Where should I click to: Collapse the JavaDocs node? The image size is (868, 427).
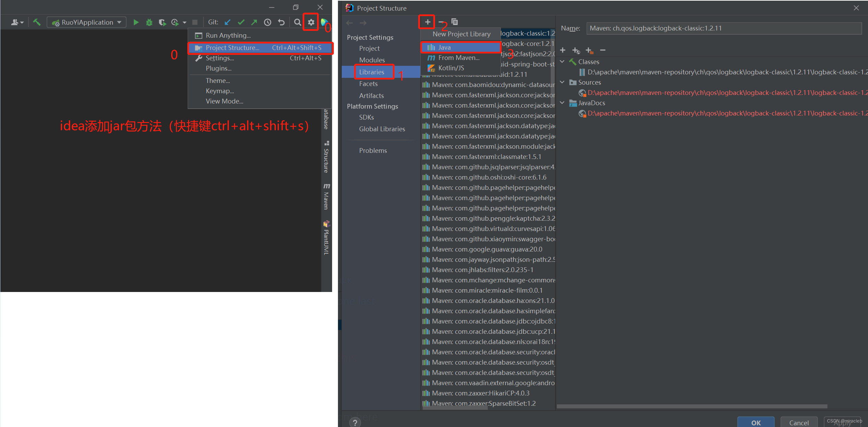point(562,103)
